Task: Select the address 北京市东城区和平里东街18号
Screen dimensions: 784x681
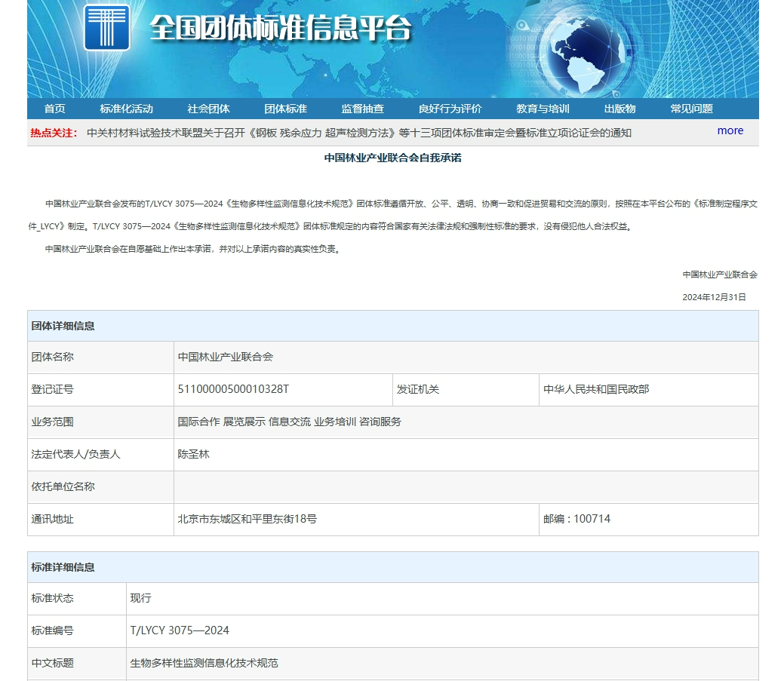Action: [x=247, y=519]
